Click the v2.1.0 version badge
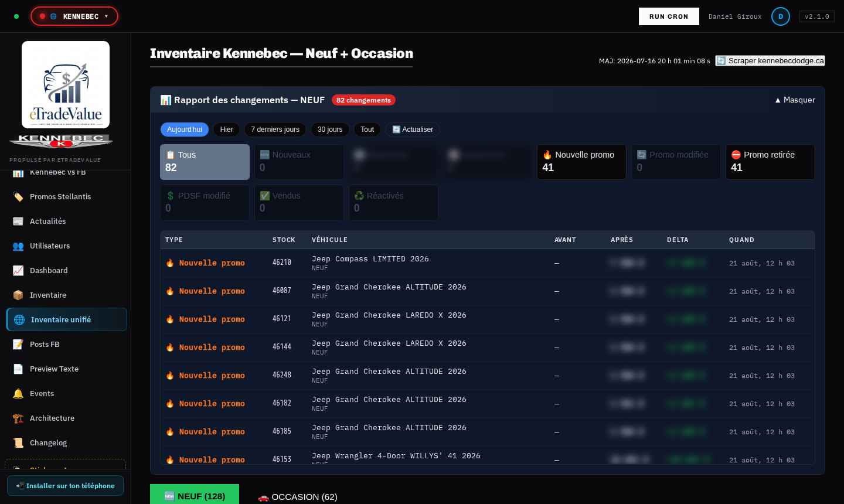 [x=817, y=16]
